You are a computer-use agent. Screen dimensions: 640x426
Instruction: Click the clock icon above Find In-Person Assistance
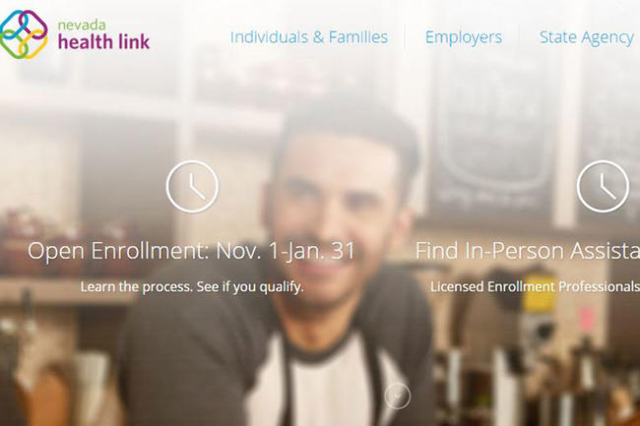pos(603,186)
